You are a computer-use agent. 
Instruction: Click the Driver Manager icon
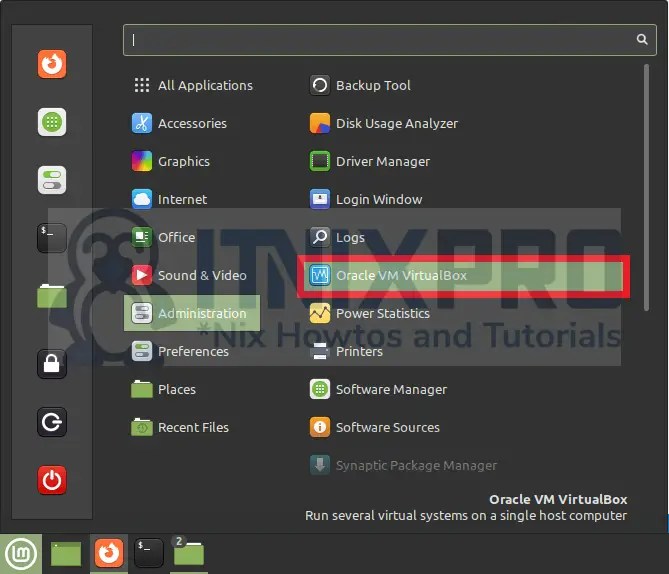click(320, 161)
